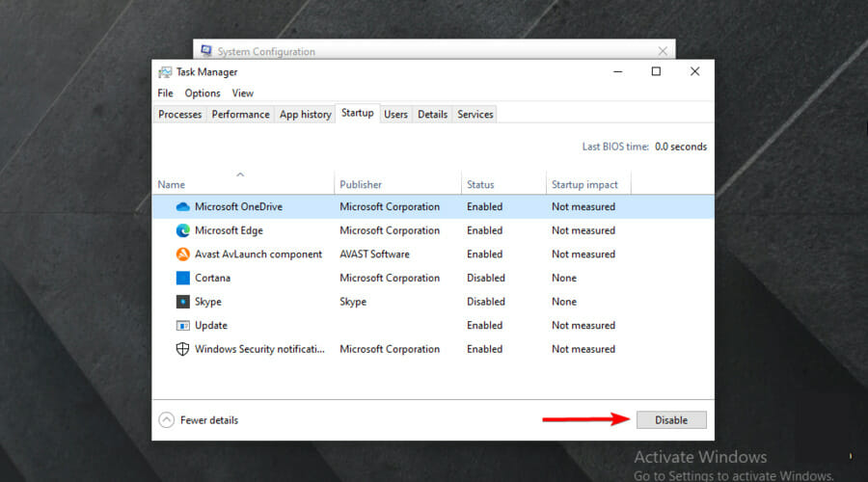Minimize the Task Manager window

[618, 71]
